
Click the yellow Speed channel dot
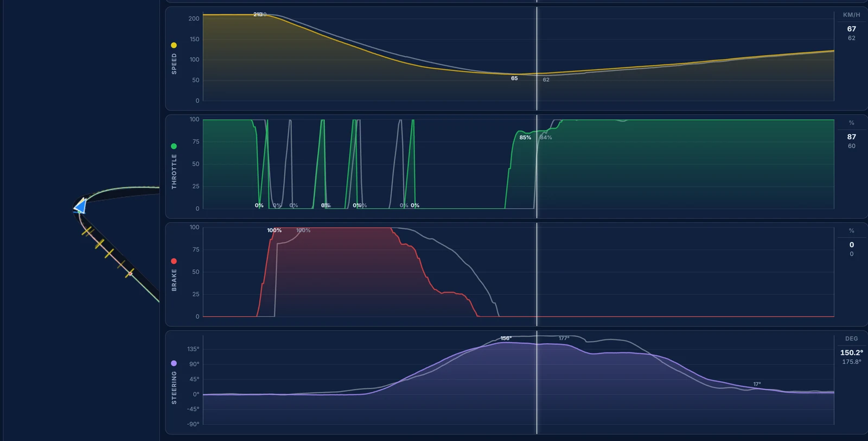174,45
